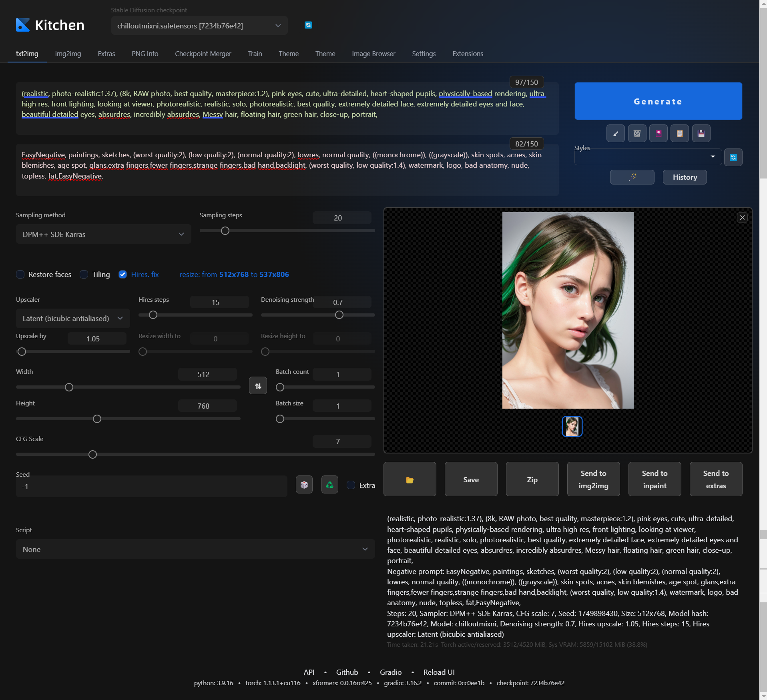
Task: Open the Sampling method dropdown
Action: pyautogui.click(x=103, y=235)
